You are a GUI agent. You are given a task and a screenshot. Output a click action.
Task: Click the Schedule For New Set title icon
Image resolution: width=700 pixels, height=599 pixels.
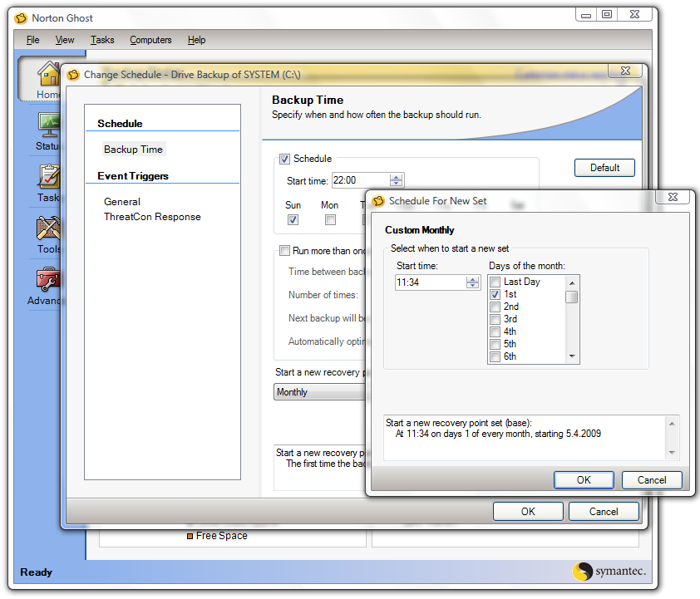[378, 201]
